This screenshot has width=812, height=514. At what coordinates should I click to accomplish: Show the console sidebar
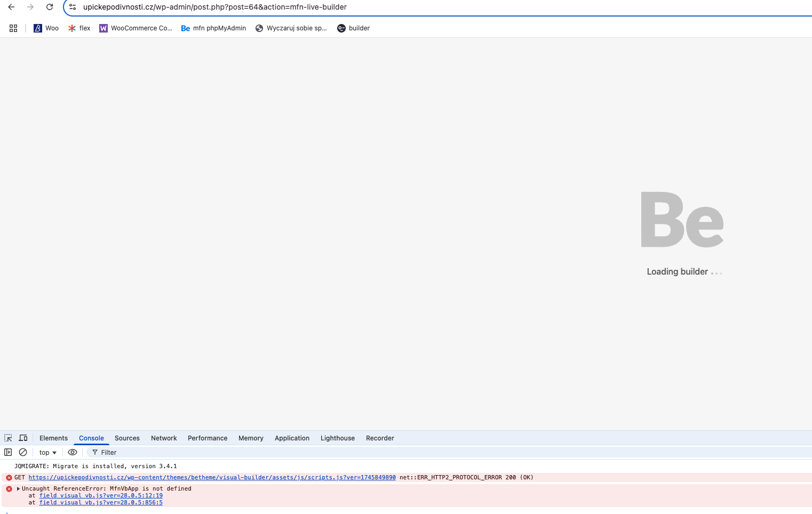[x=8, y=452]
